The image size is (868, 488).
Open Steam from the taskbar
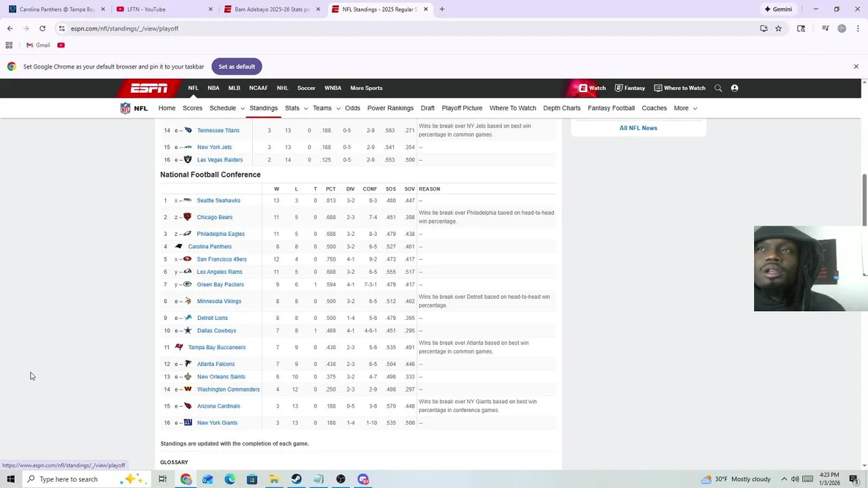[x=296, y=479]
